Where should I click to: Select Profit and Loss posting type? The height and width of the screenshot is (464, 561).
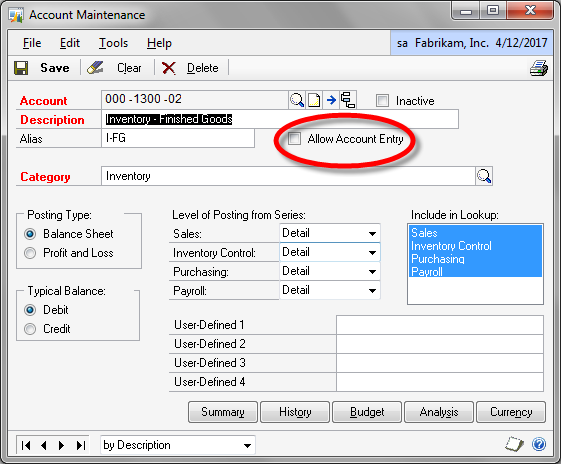point(30,253)
